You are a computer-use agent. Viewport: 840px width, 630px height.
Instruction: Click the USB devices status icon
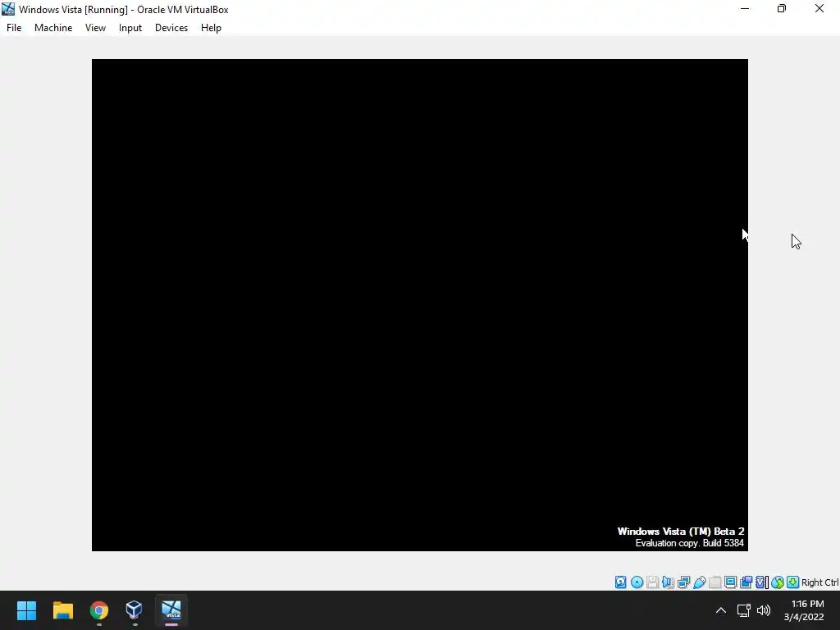click(x=699, y=582)
